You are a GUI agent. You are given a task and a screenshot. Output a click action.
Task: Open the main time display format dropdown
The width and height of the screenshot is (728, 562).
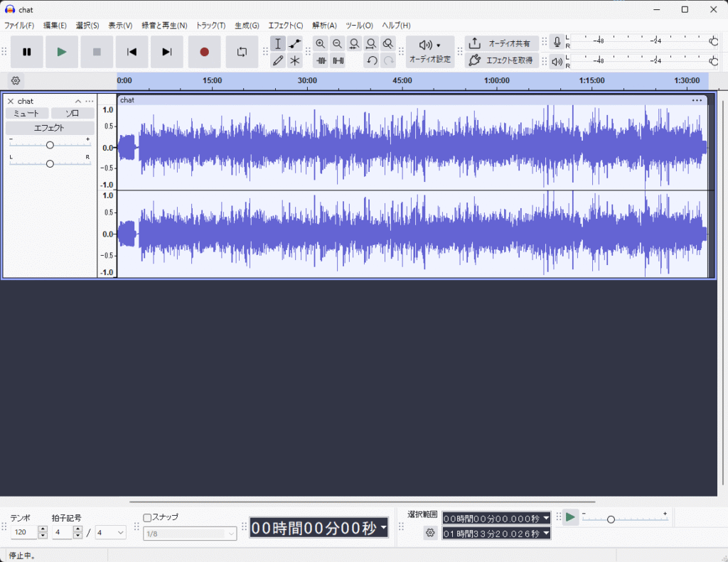383,528
